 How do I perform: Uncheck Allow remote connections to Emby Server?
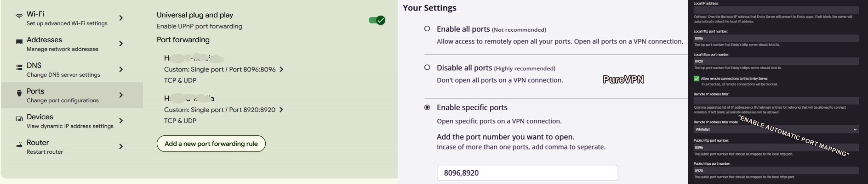pyautogui.click(x=697, y=79)
